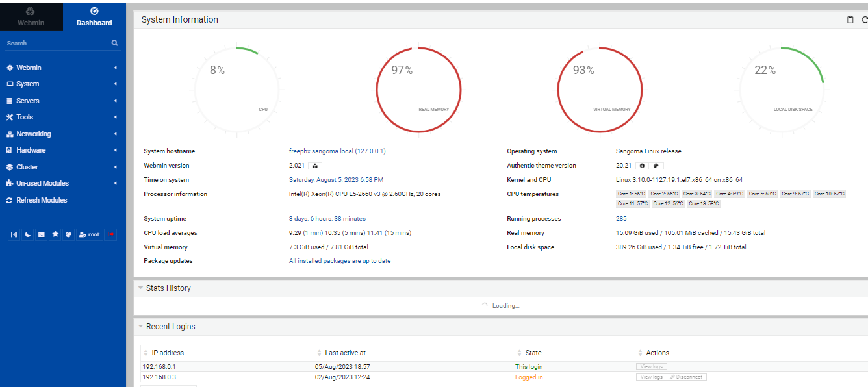Expand the Hardware sidebar category
Screen dimensions: 868x387
pyautogui.click(x=31, y=150)
